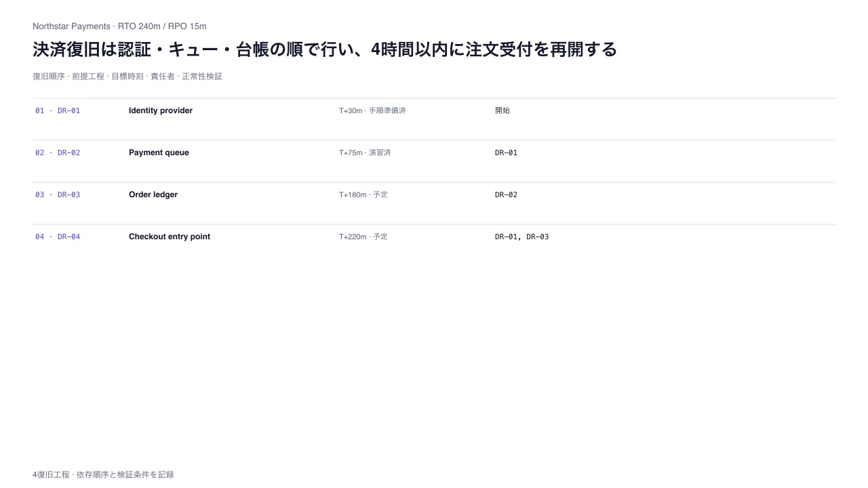
Task: Select the slide title beginning '決済復旧は認証'
Action: (x=325, y=49)
